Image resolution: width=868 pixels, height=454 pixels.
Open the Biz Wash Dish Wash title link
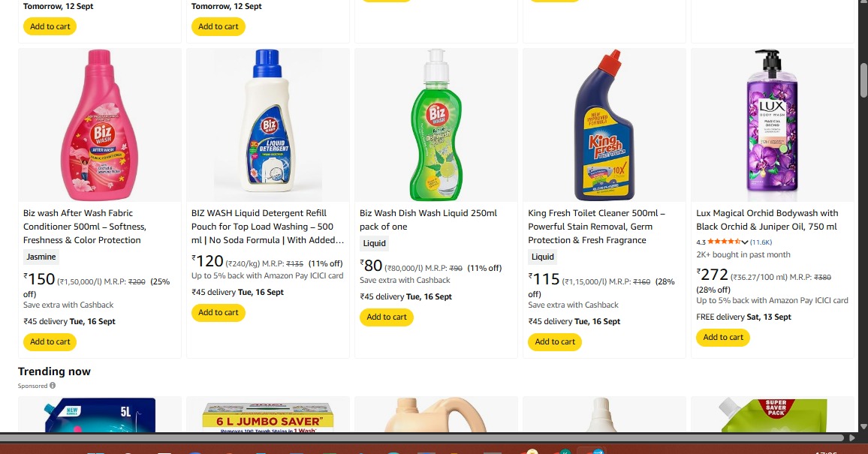point(429,220)
